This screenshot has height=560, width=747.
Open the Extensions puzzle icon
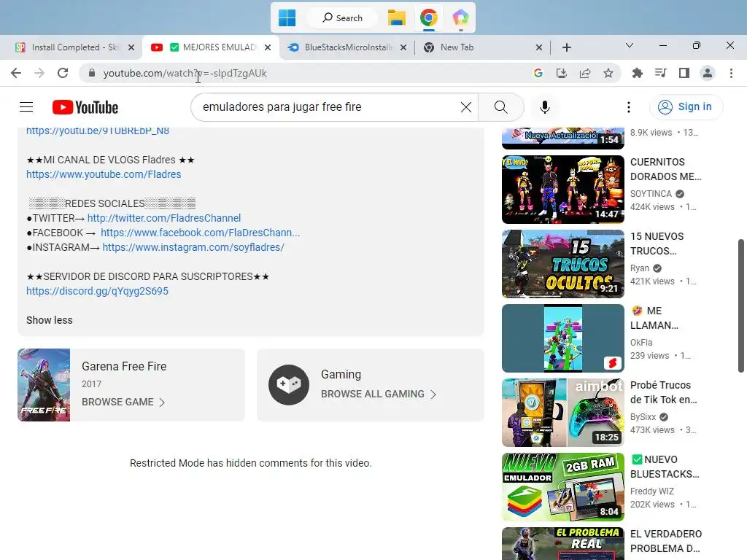(x=638, y=73)
